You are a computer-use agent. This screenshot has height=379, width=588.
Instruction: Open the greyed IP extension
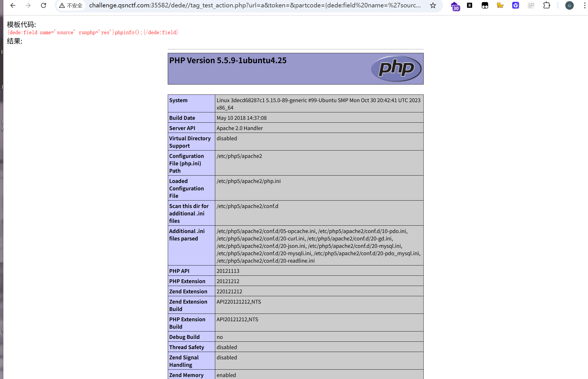coord(531,5)
